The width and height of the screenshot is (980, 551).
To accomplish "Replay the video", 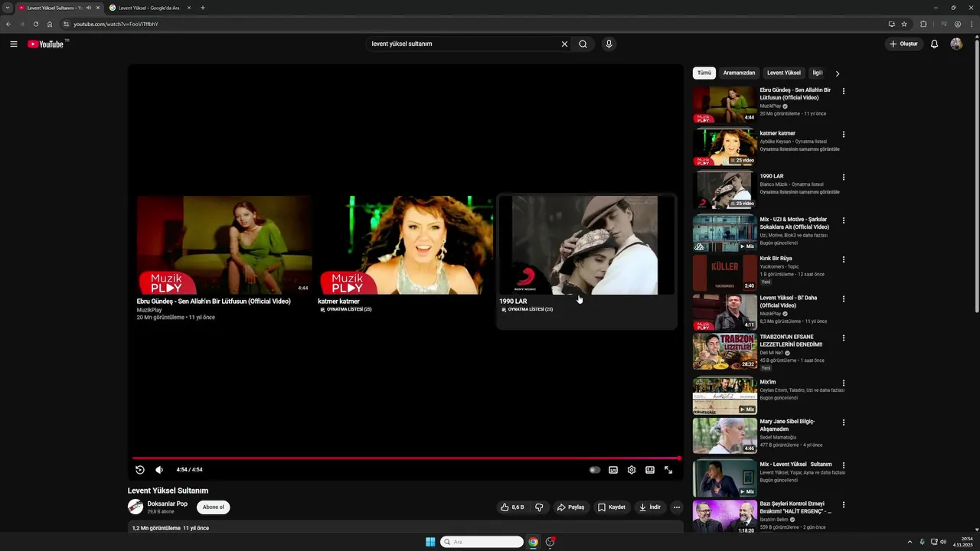I will pos(140,470).
